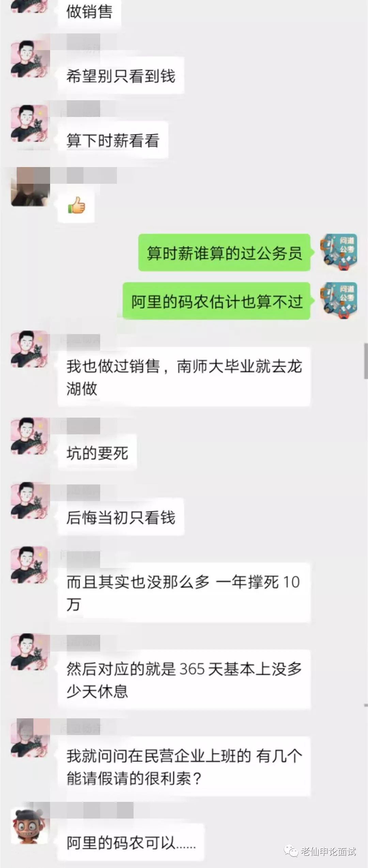Tap the avatar beside the 365天 message

click(x=30, y=652)
